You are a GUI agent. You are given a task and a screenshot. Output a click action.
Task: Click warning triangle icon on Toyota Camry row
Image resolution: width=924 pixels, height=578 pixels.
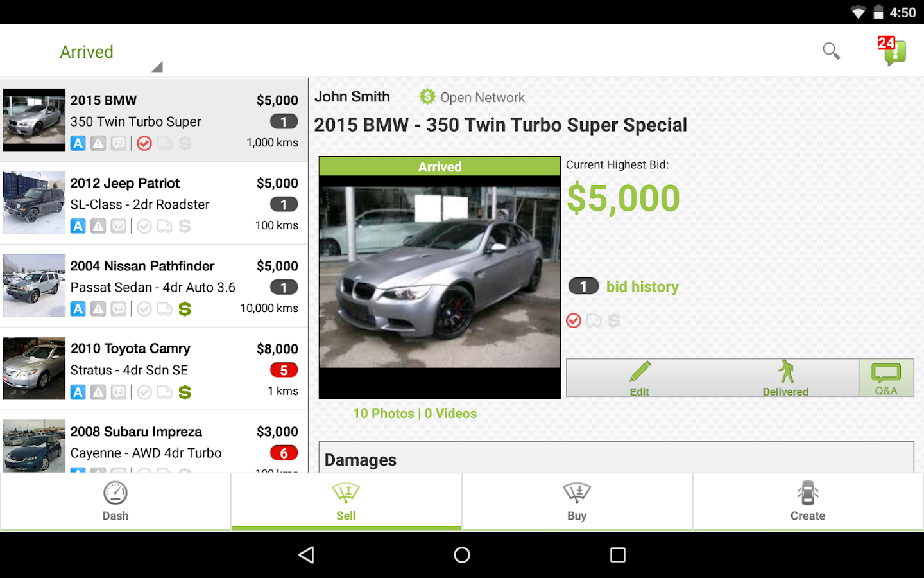point(98,392)
